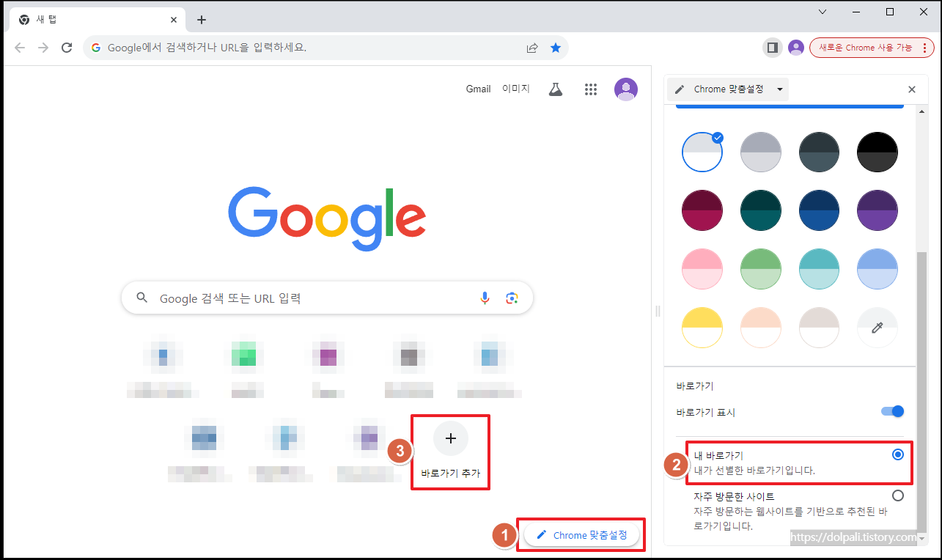Open Google Lens camera search
The height and width of the screenshot is (560, 942).
[512, 298]
